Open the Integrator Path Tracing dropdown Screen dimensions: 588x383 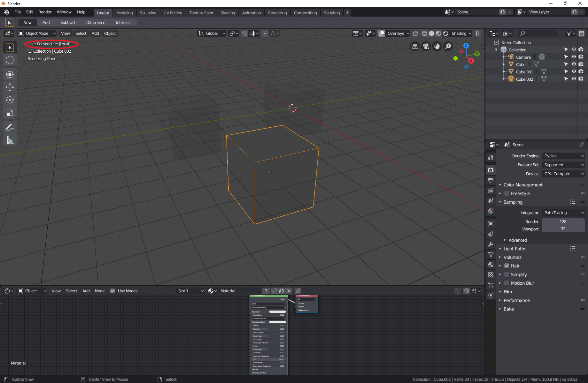(x=563, y=213)
